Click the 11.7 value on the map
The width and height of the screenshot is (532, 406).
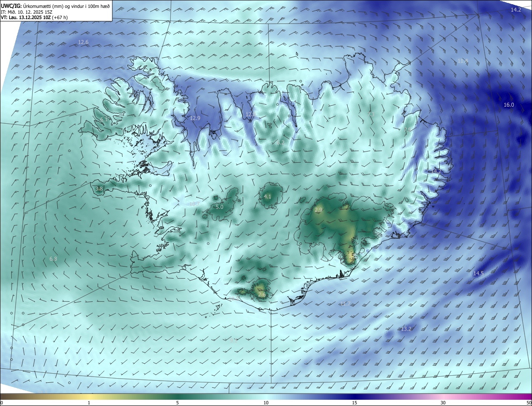point(345,304)
